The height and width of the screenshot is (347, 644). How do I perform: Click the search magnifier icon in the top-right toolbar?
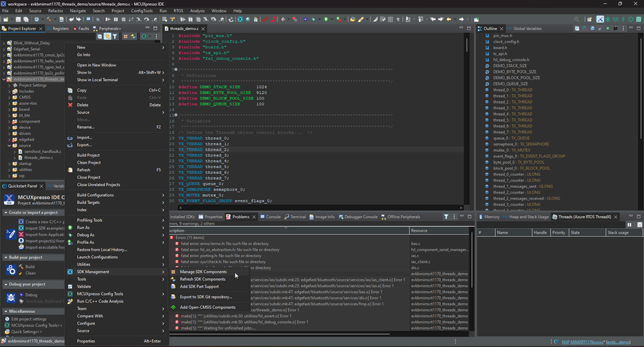[x=577, y=19]
